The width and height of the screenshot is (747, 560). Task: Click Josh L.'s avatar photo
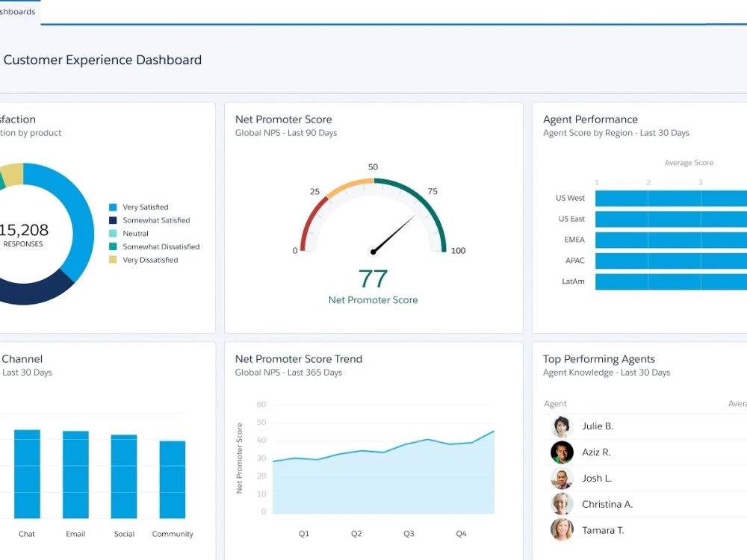(562, 478)
